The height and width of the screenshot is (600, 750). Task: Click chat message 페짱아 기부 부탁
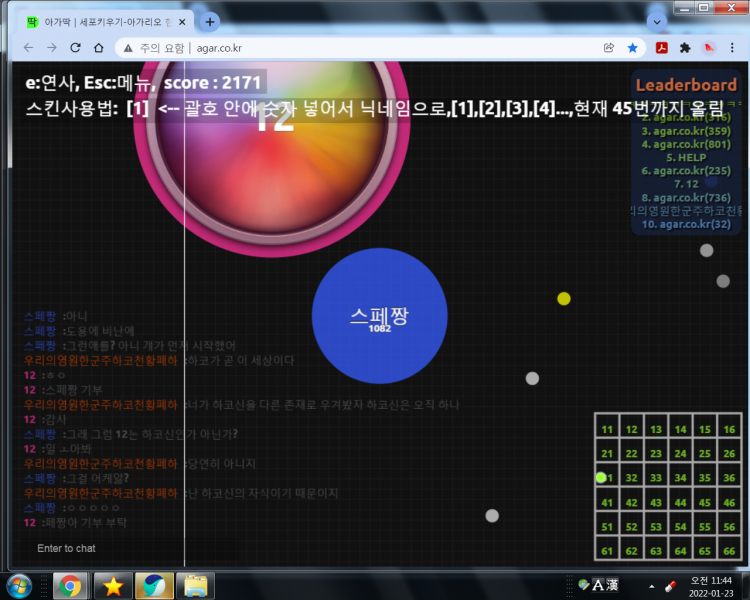click(86, 522)
